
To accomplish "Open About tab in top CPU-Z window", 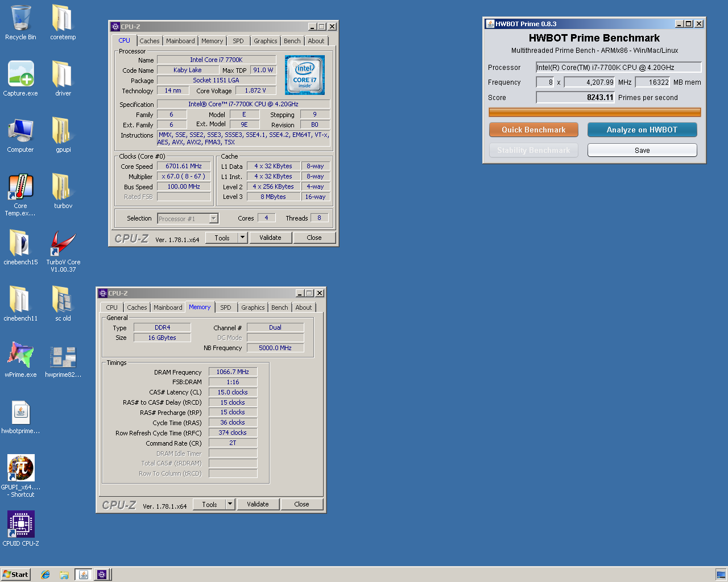I will click(x=316, y=41).
